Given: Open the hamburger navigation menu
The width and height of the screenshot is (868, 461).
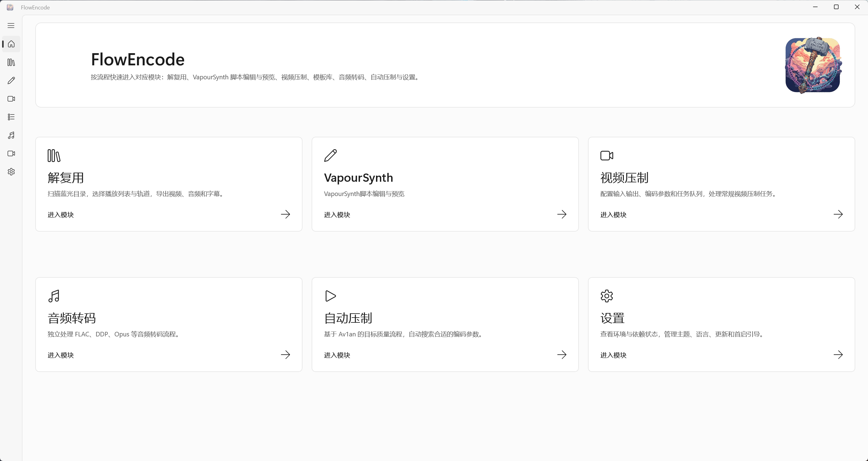Looking at the screenshot, I should click(x=11, y=26).
